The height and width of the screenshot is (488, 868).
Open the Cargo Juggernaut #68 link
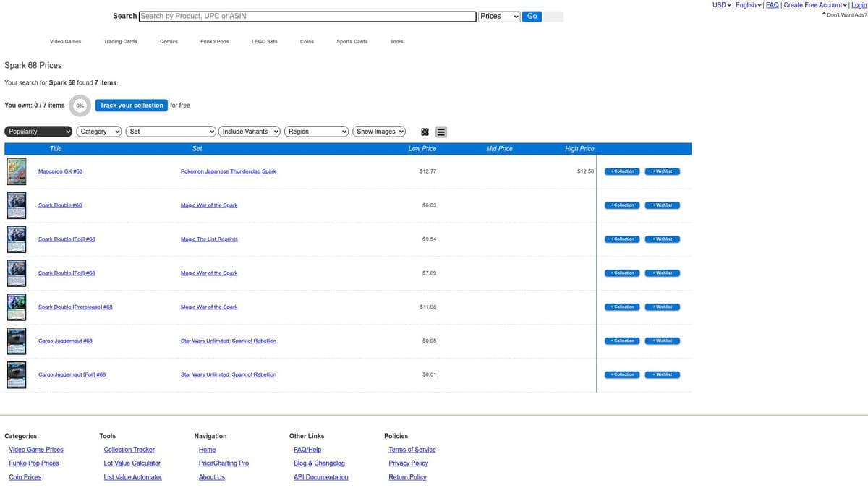coord(65,341)
